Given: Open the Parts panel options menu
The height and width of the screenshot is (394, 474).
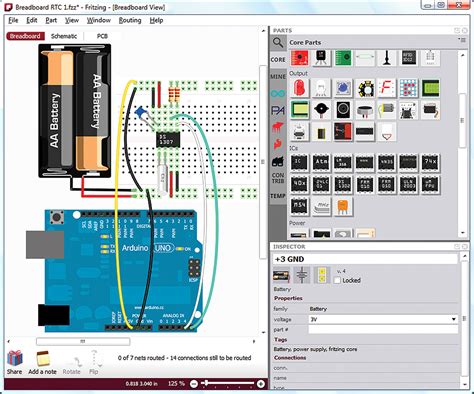Looking at the screenshot, I should pos(462,40).
